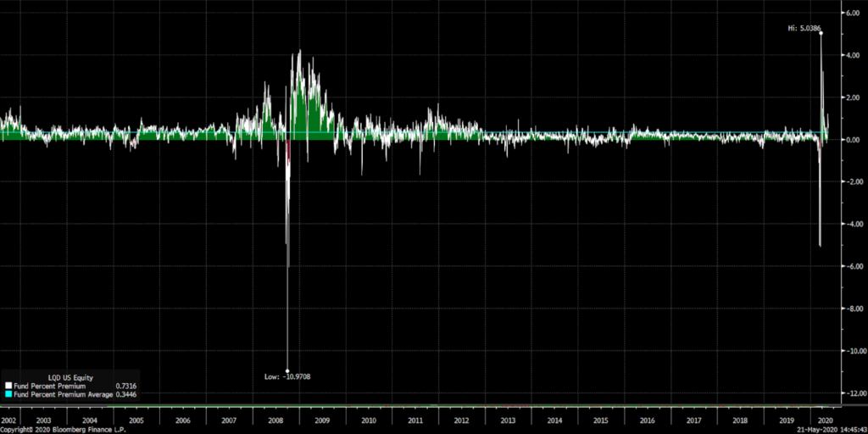868x434 pixels.
Task: Click the 2.00 y-axis label
Action: tap(853, 97)
